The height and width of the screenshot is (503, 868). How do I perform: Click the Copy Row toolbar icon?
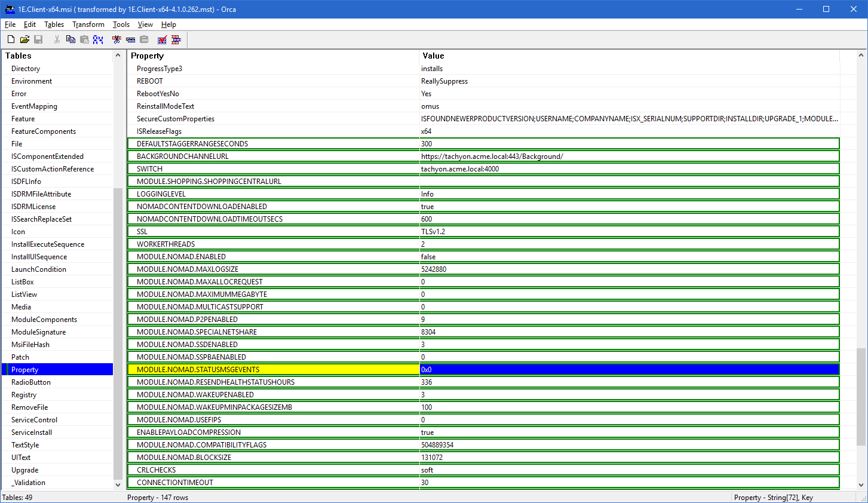pyautogui.click(x=130, y=39)
